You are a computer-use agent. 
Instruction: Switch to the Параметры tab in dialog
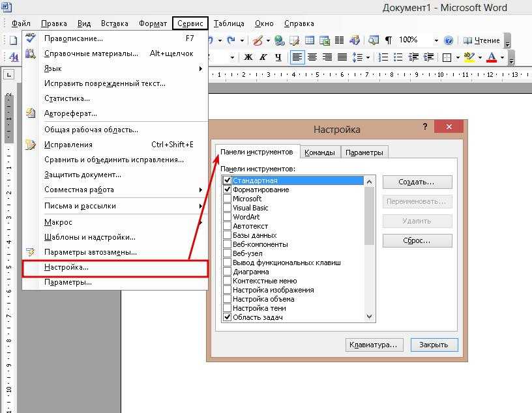point(364,152)
